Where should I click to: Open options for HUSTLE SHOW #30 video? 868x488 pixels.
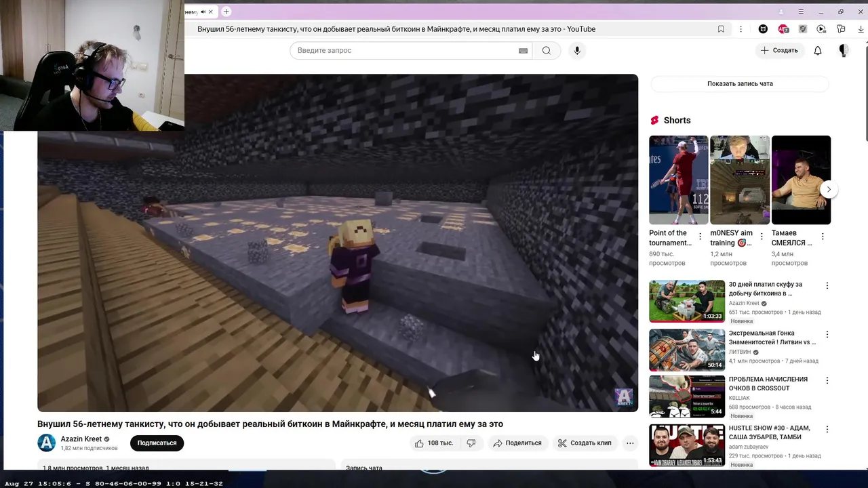[x=827, y=430]
